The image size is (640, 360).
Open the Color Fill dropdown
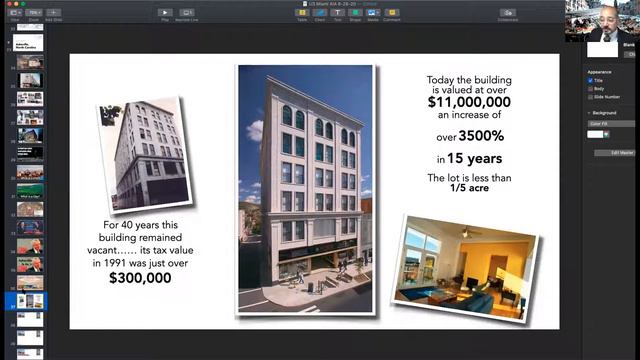[611, 123]
